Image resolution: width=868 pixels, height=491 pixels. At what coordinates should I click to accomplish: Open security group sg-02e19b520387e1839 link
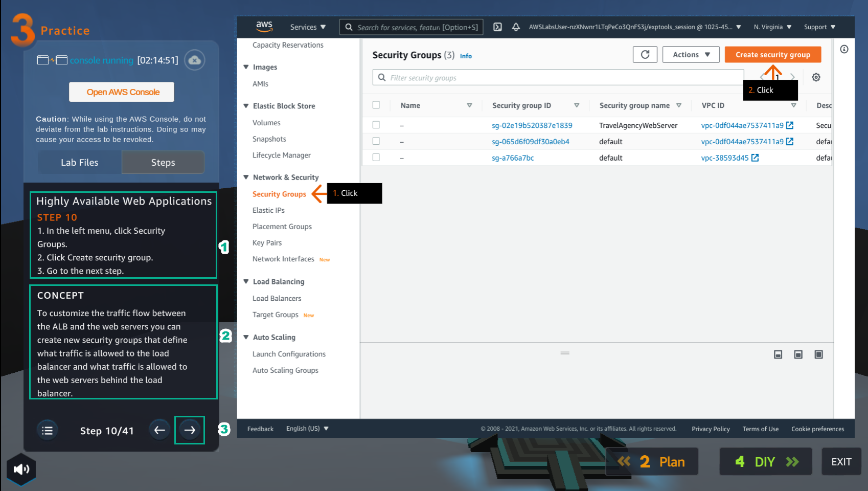pos(532,125)
